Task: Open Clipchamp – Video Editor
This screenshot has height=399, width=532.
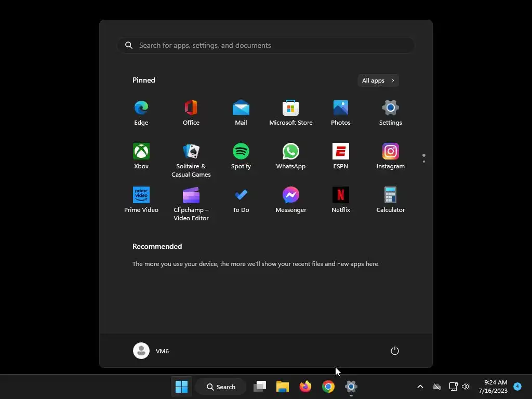Action: 191,204
